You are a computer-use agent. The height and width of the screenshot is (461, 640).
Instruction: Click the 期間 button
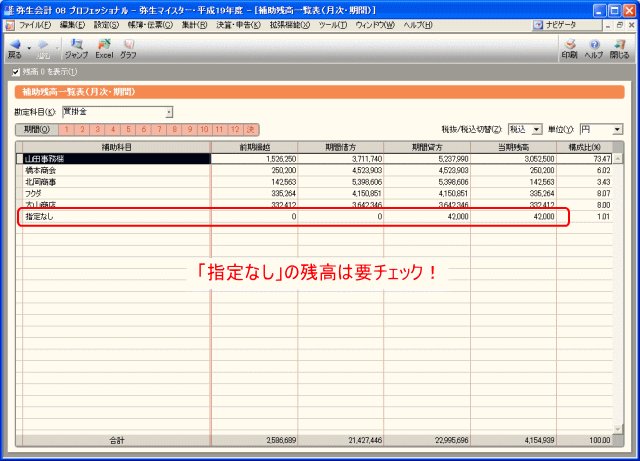37,130
